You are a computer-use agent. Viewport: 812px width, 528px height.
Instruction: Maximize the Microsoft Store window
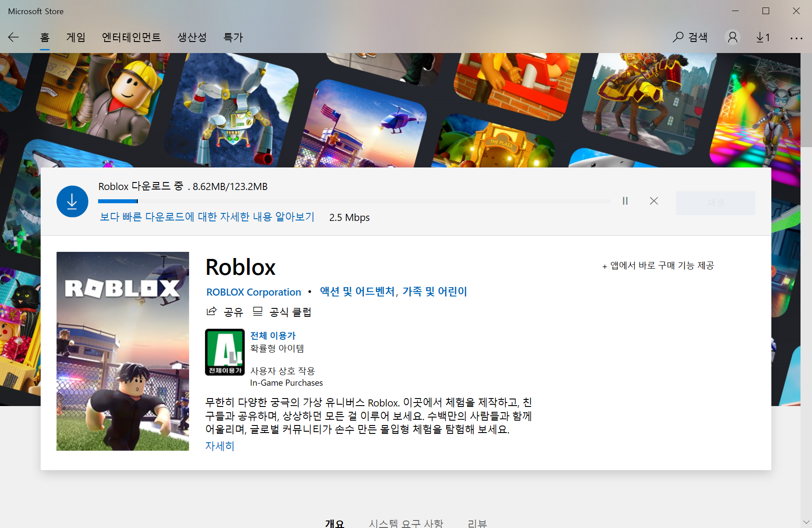pyautogui.click(x=766, y=11)
